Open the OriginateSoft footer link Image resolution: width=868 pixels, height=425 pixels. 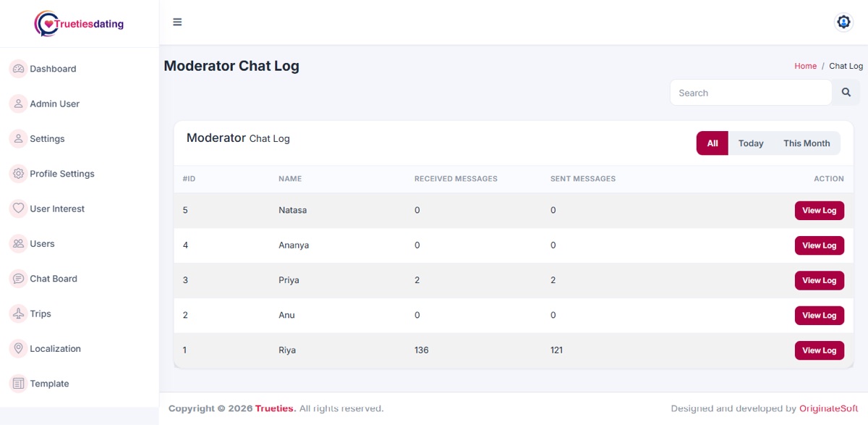pyautogui.click(x=829, y=408)
